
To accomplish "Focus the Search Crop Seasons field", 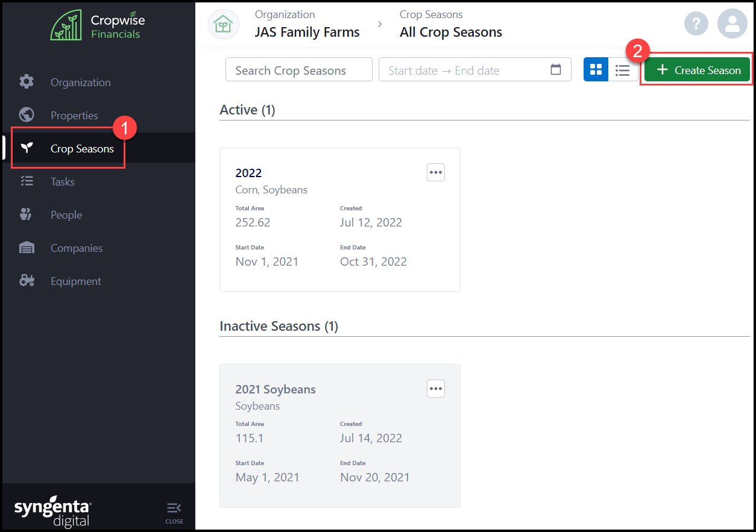I will coord(298,70).
